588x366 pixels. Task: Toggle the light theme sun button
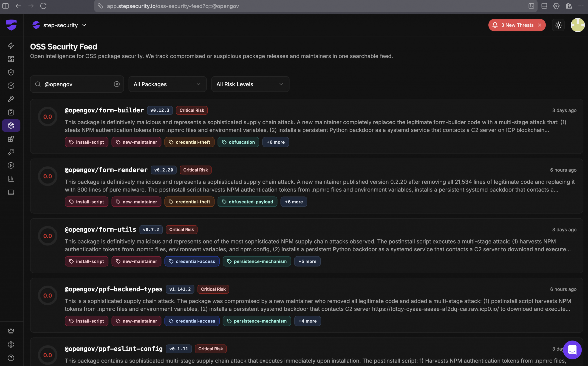[558, 25]
